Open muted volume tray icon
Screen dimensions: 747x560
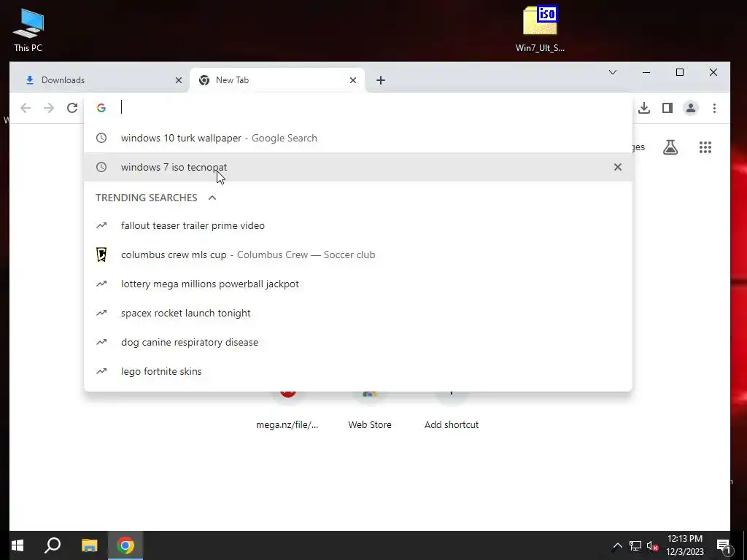coord(653,545)
